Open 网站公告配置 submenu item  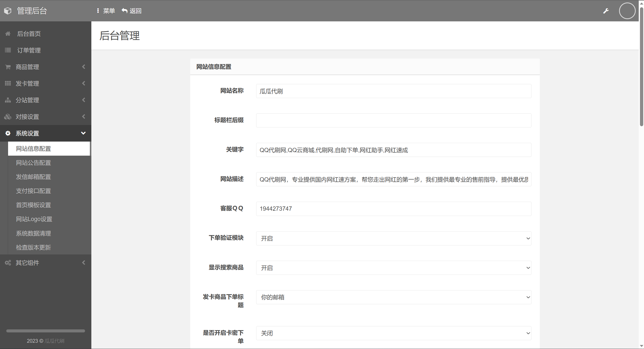pos(33,163)
